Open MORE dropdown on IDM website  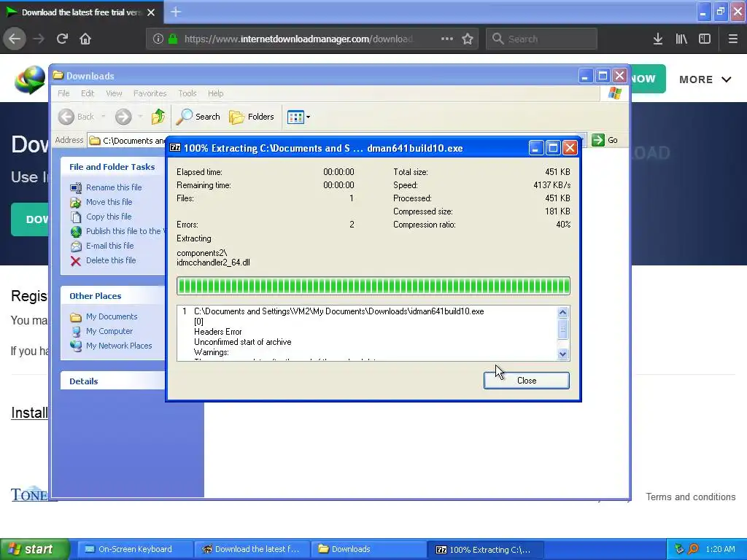pyautogui.click(x=705, y=79)
